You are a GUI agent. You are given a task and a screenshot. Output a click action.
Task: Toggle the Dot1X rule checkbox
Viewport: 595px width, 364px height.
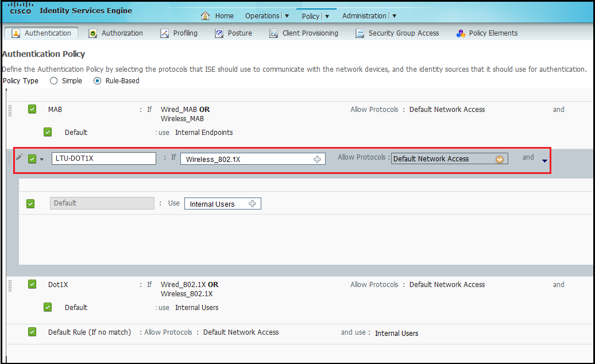(x=32, y=284)
